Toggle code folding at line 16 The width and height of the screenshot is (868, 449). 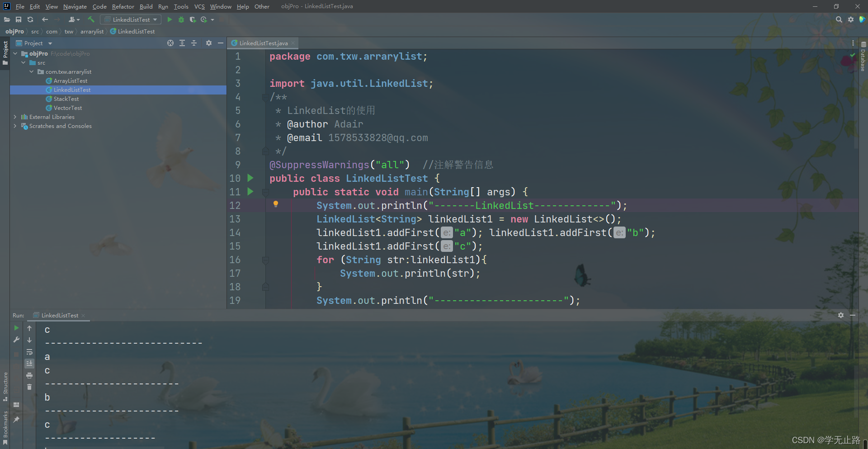click(266, 260)
